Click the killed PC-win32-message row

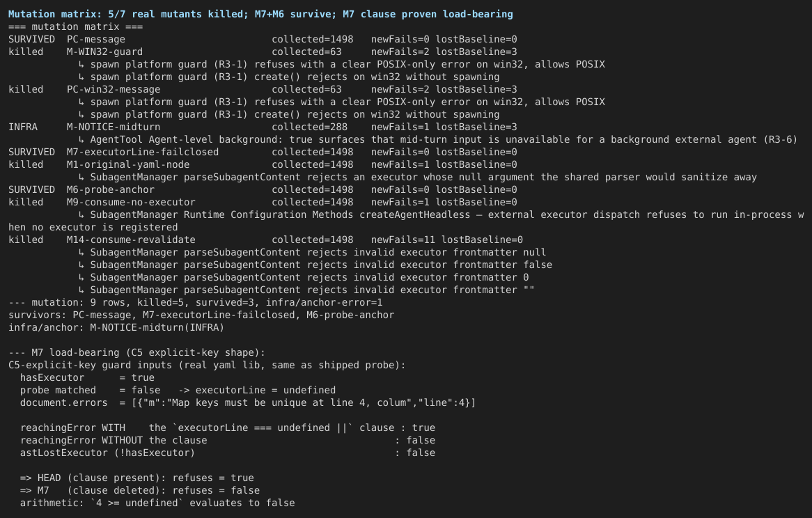click(263, 90)
